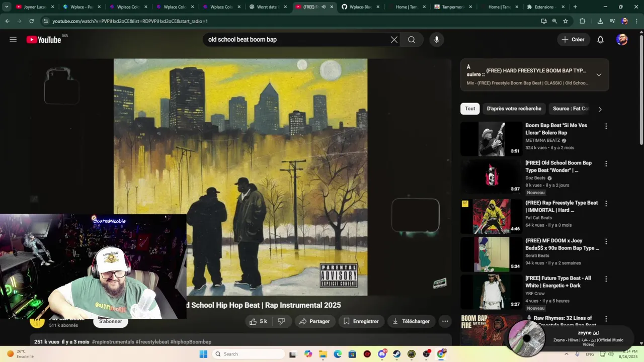Go back with browser back arrow
This screenshot has width=644, height=362.
[7, 21]
